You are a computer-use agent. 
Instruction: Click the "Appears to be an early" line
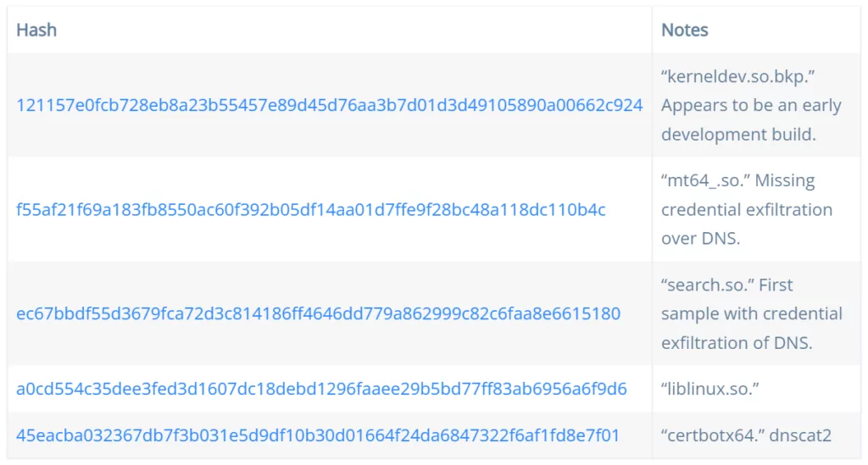(x=751, y=105)
